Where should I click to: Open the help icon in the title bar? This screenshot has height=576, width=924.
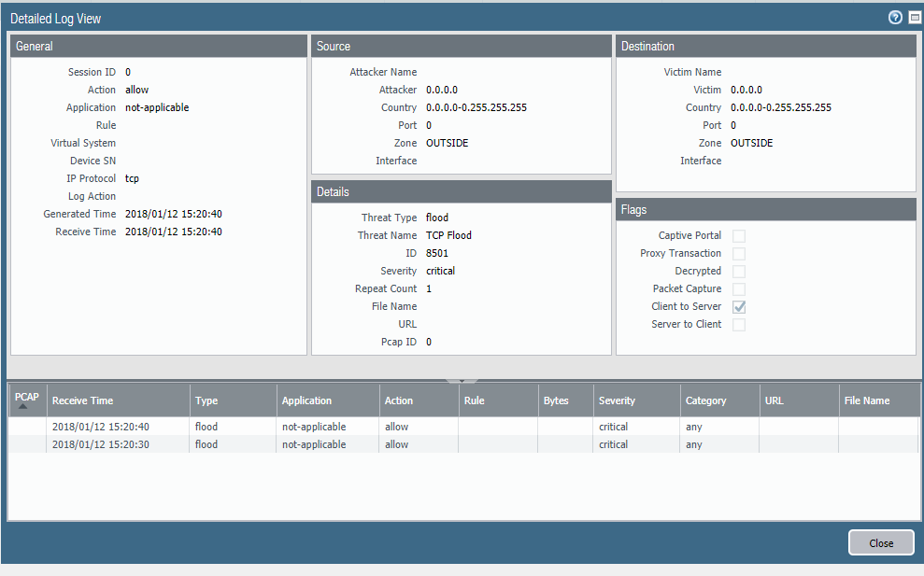(895, 18)
